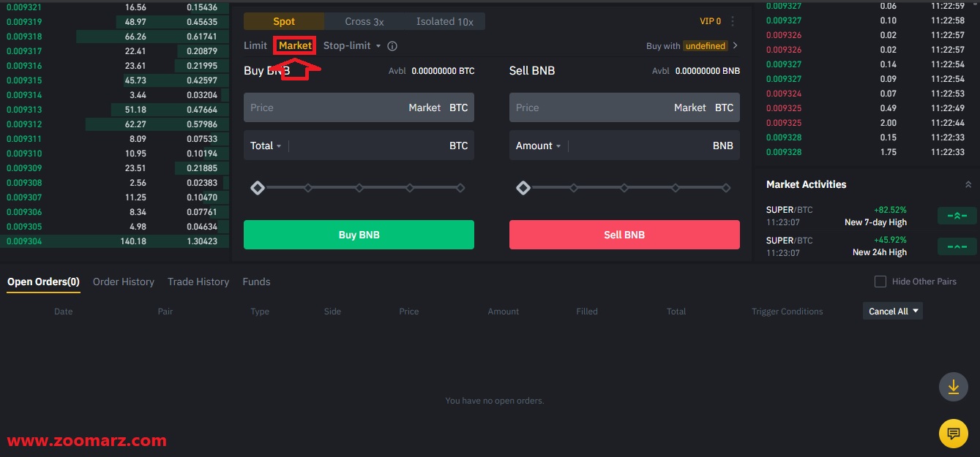Image resolution: width=980 pixels, height=457 pixels.
Task: Click the red Sell BNB button
Action: [x=624, y=235]
